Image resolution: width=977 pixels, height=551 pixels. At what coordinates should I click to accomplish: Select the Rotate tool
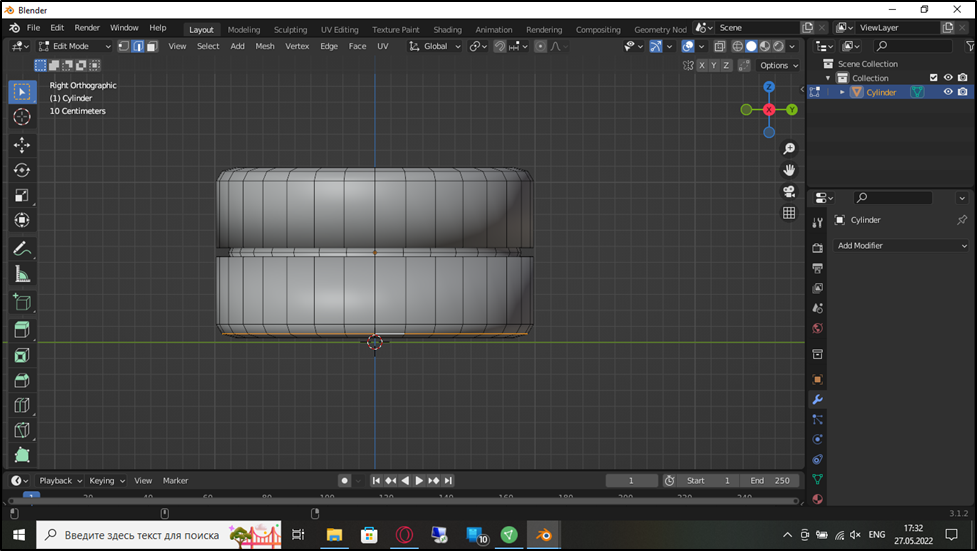pyautogui.click(x=22, y=170)
